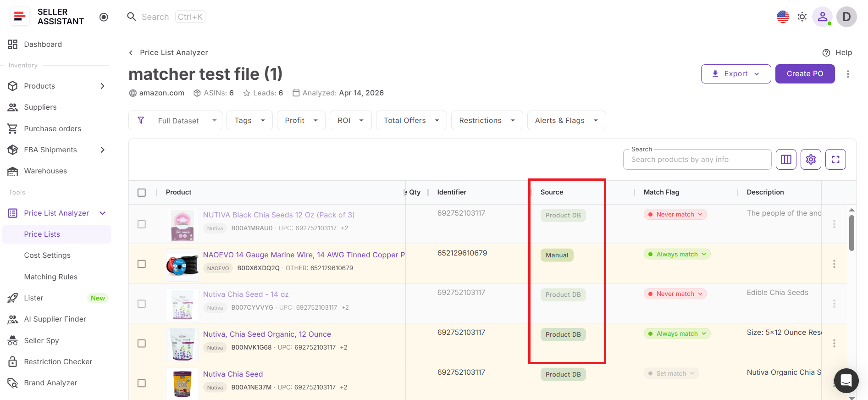Screen dimensions: 868x400
Task: Open table settings gear icon
Action: 811,160
